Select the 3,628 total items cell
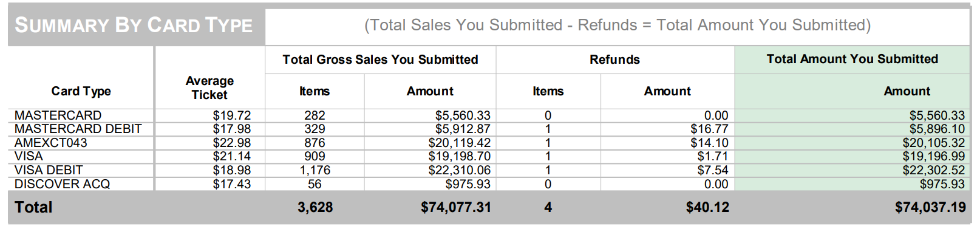Image resolution: width=980 pixels, height=232 pixels. pyautogui.click(x=315, y=207)
